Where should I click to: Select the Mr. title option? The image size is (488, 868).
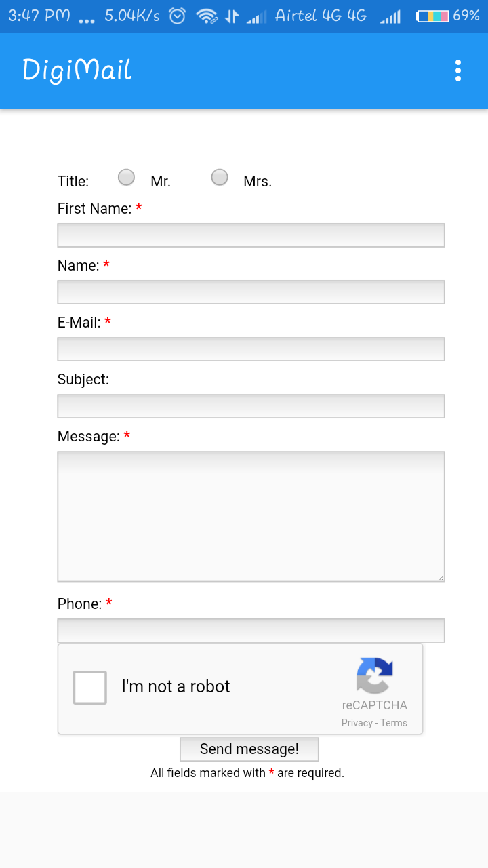[x=126, y=177]
